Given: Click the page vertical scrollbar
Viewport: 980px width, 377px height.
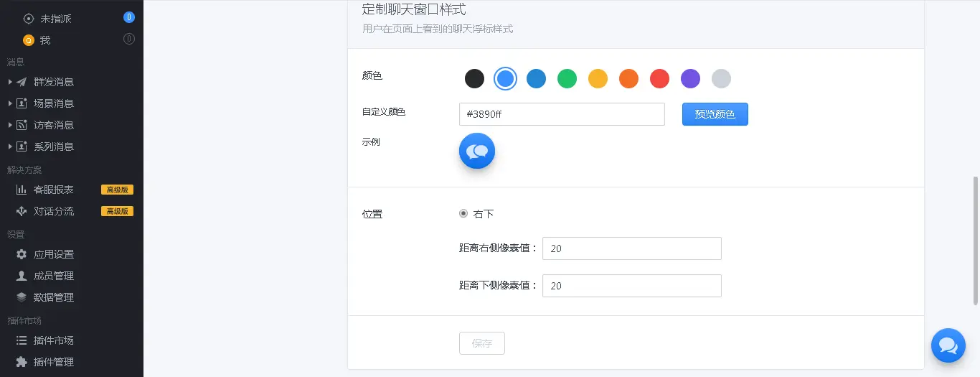Looking at the screenshot, I should tap(975, 241).
